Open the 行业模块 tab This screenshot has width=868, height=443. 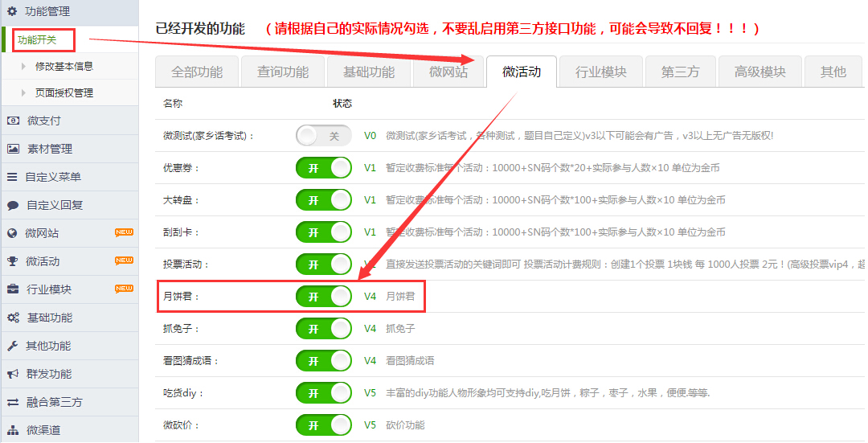coord(600,72)
